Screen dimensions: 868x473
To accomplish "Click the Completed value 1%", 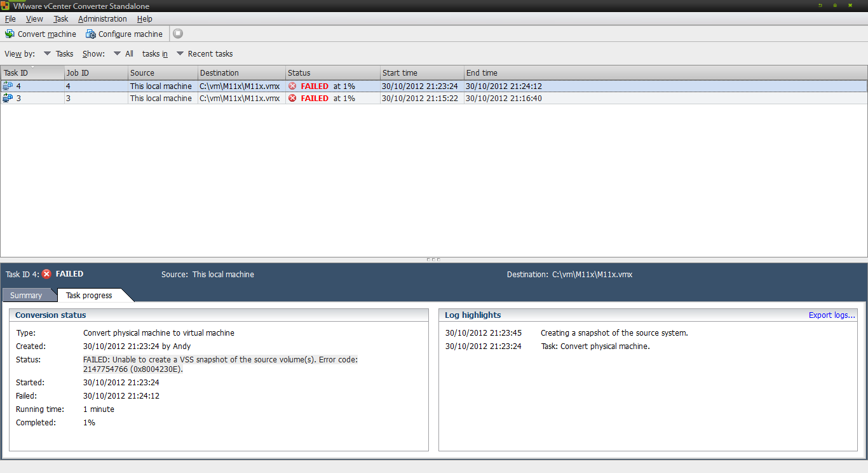I will click(x=90, y=423).
